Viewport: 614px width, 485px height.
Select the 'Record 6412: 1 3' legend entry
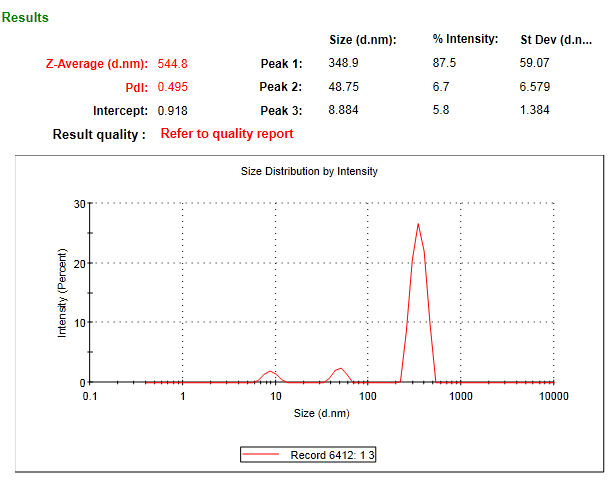[x=332, y=455]
